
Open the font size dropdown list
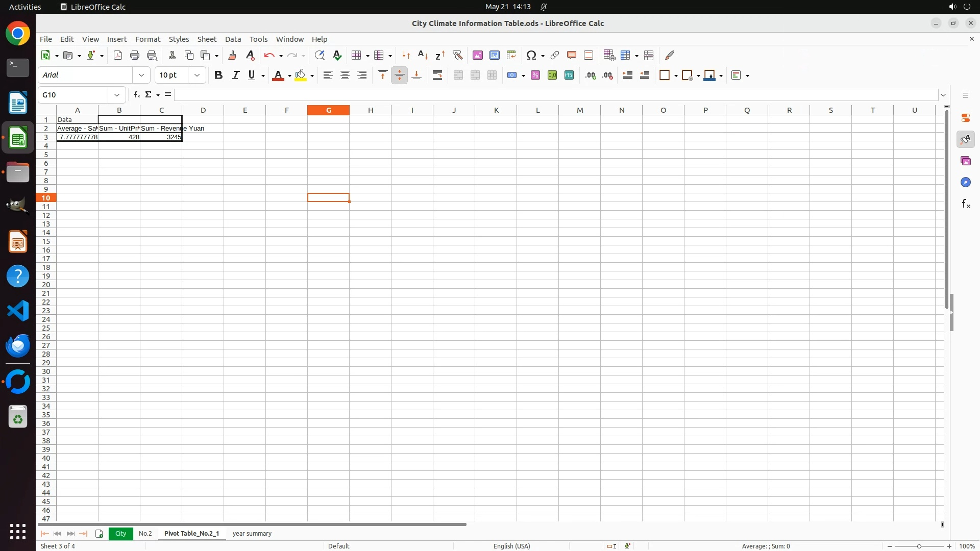[197, 76]
